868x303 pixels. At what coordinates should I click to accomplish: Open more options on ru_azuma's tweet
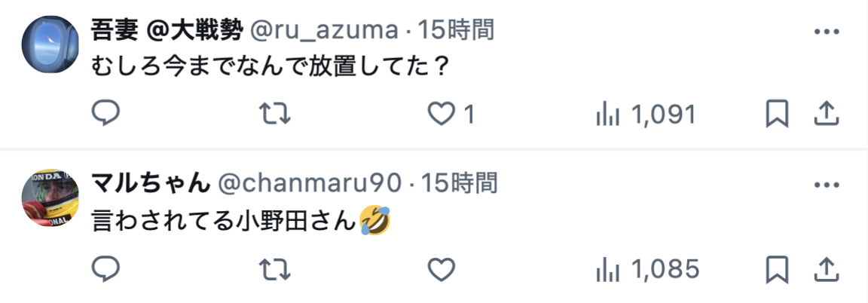[827, 32]
